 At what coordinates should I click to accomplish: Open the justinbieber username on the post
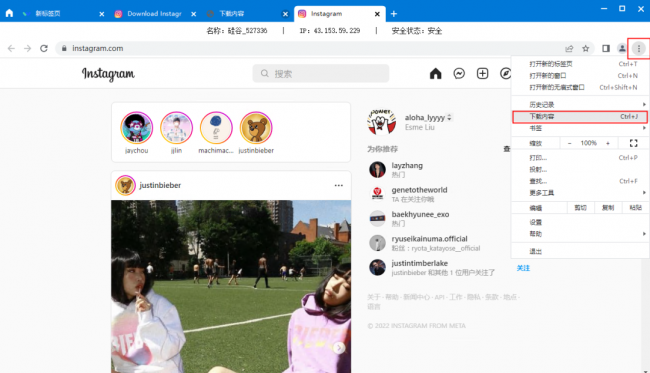(x=160, y=185)
